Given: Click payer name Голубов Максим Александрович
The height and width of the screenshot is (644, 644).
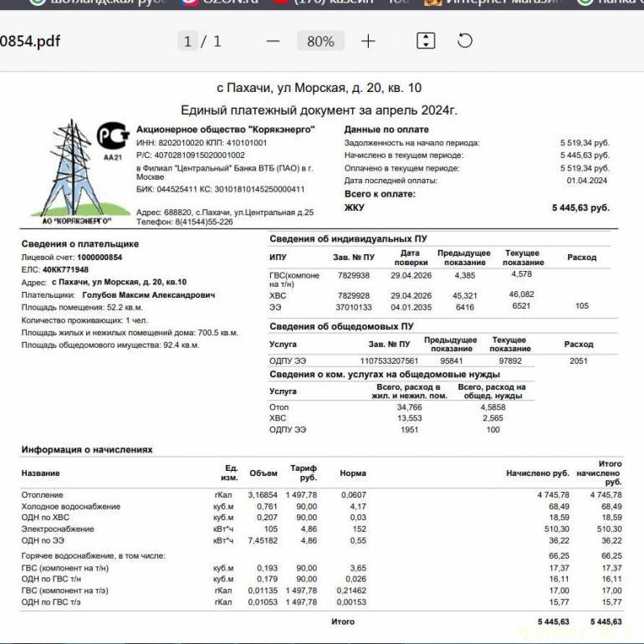Looking at the screenshot, I should pyautogui.click(x=148, y=295).
